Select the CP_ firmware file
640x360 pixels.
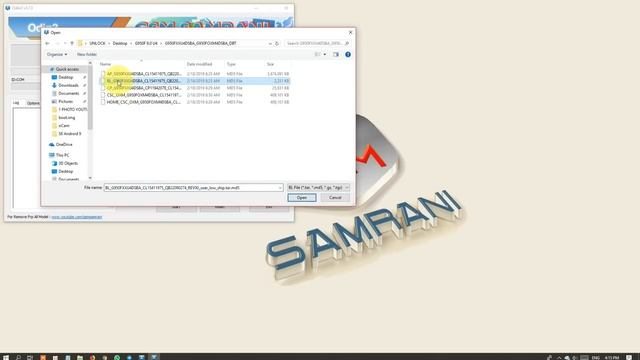coord(195,88)
